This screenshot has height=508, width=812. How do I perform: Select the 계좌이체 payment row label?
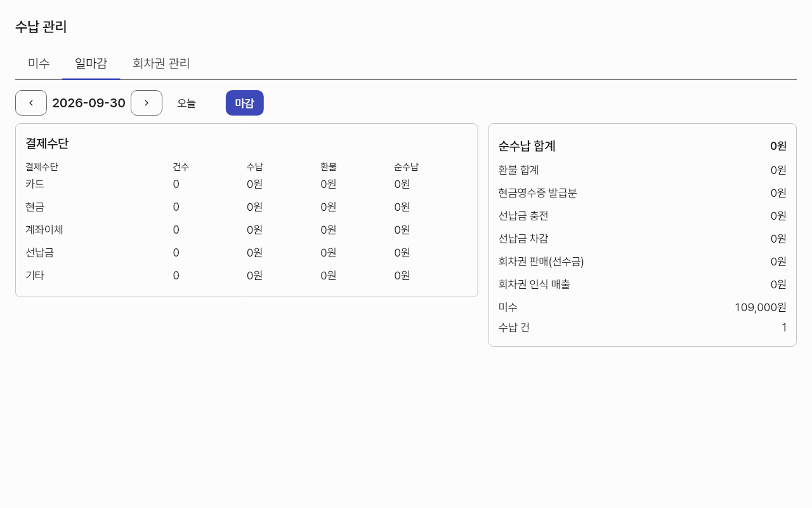44,230
